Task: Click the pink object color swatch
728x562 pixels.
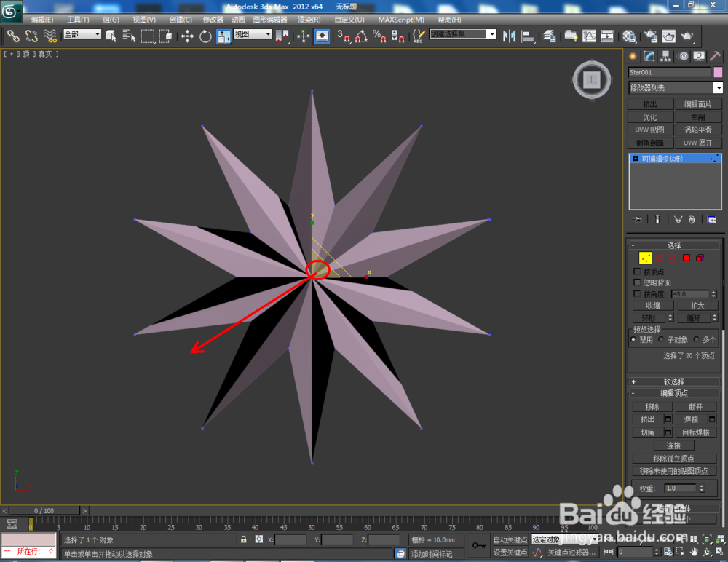Action: point(718,72)
